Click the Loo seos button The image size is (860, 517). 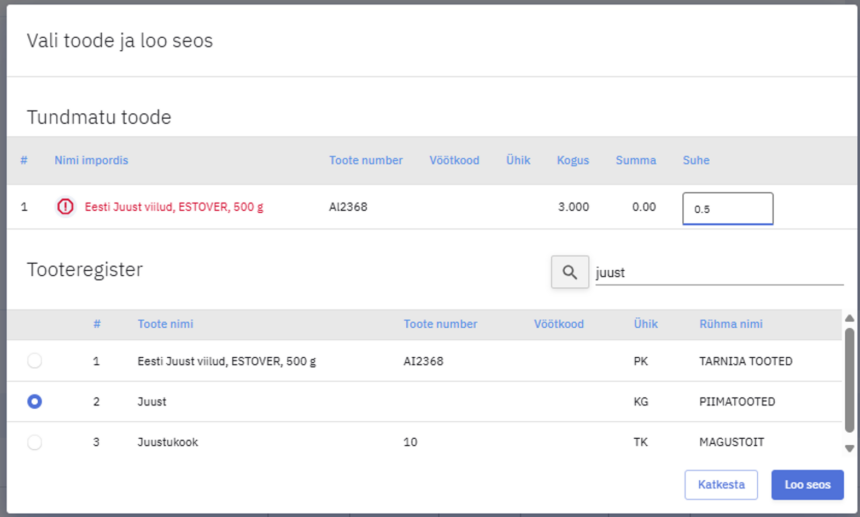807,484
